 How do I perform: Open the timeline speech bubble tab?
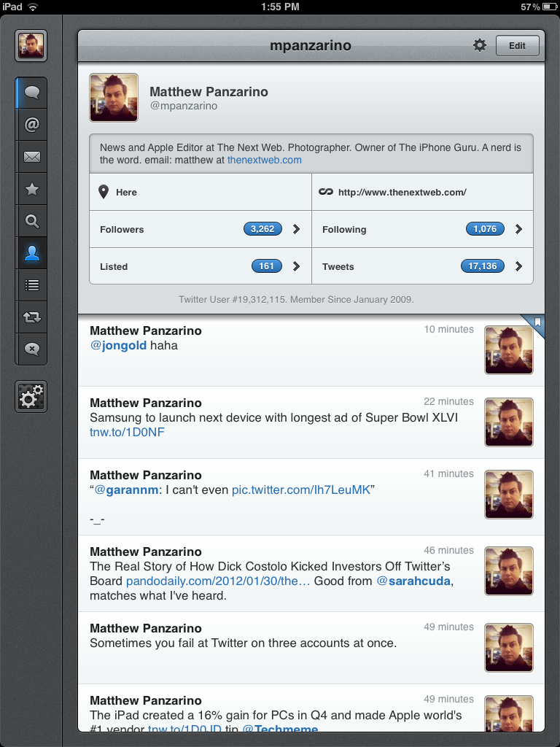[x=31, y=93]
